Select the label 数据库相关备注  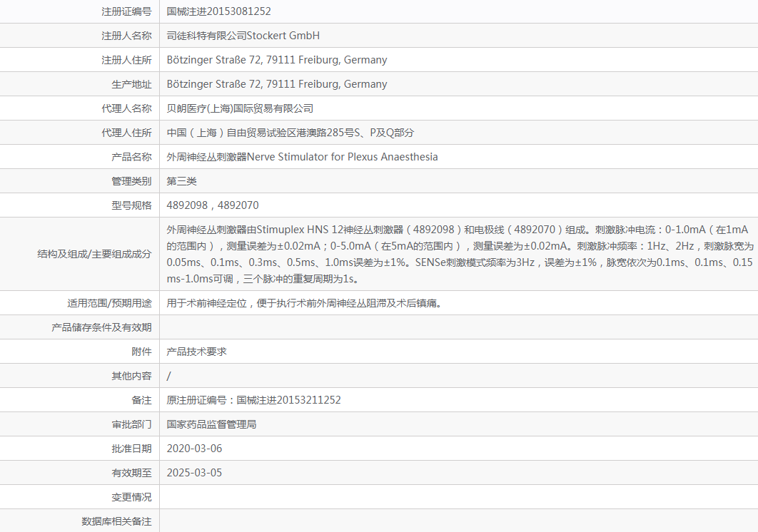click(116, 521)
